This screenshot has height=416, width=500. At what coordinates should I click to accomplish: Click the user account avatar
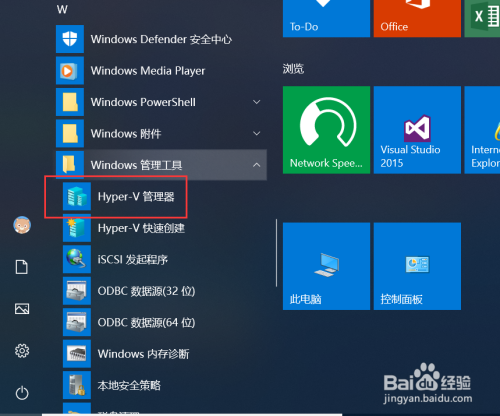coord(22,225)
